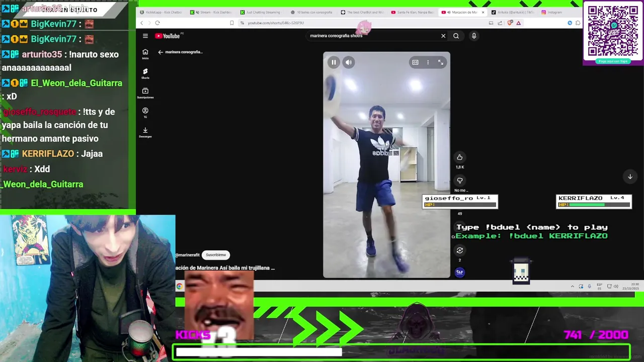Open the channel sound avatar below remix

tap(459, 272)
